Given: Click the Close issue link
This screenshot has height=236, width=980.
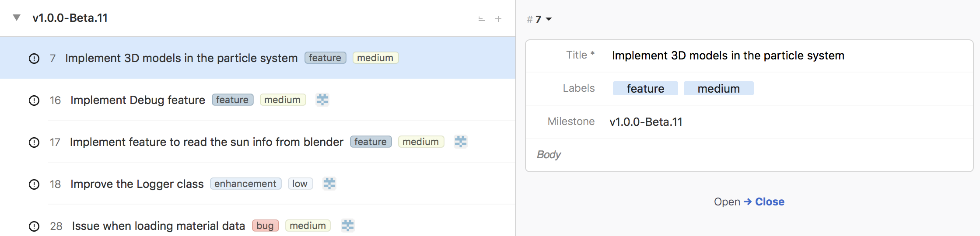Looking at the screenshot, I should coord(770,202).
